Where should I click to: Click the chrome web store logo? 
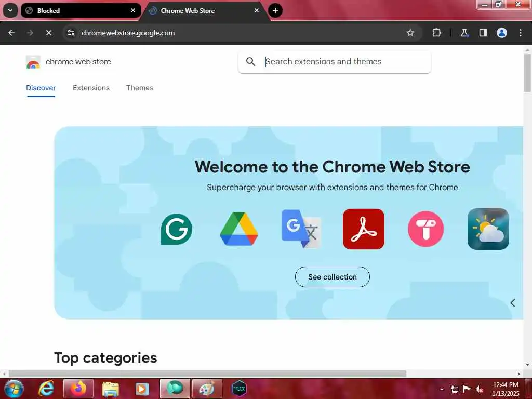point(33,62)
